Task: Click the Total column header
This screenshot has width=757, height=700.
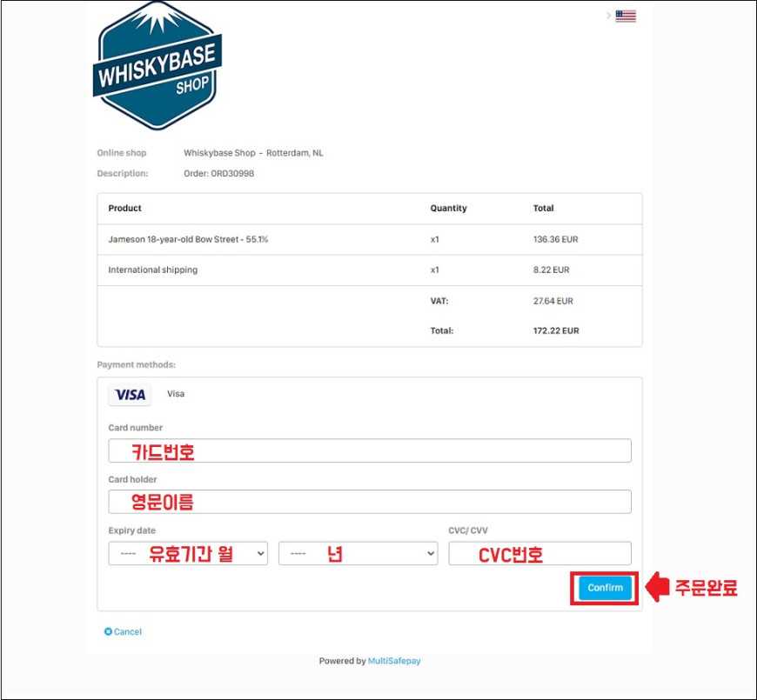Action: [544, 209]
